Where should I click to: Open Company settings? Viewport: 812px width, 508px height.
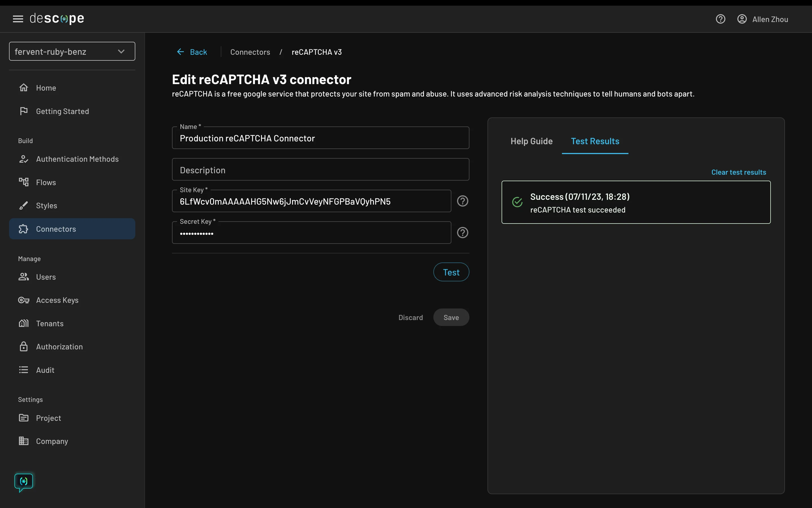click(72, 441)
